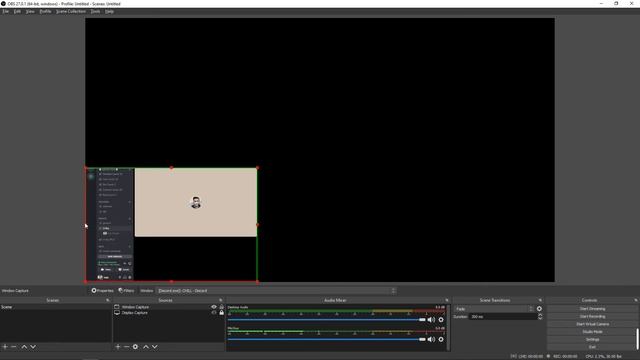Adjust Mic/Aux volume slider
Screen dimensions: 640x360
click(327, 339)
